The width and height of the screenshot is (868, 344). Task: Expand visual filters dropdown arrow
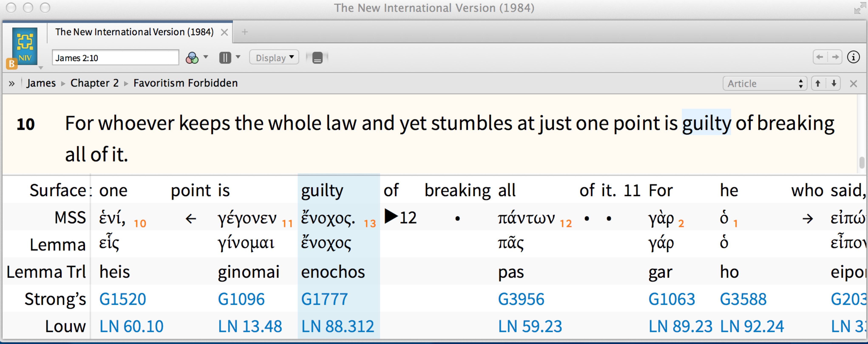(206, 57)
